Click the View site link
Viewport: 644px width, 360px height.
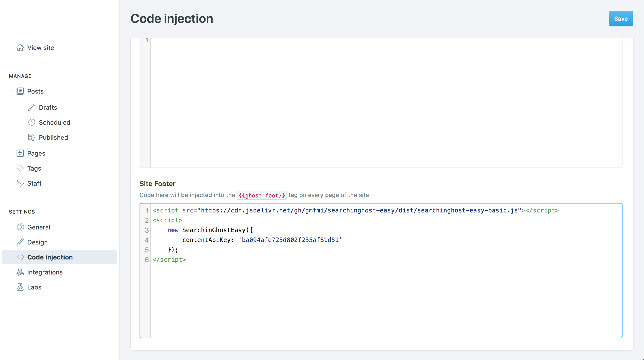41,47
